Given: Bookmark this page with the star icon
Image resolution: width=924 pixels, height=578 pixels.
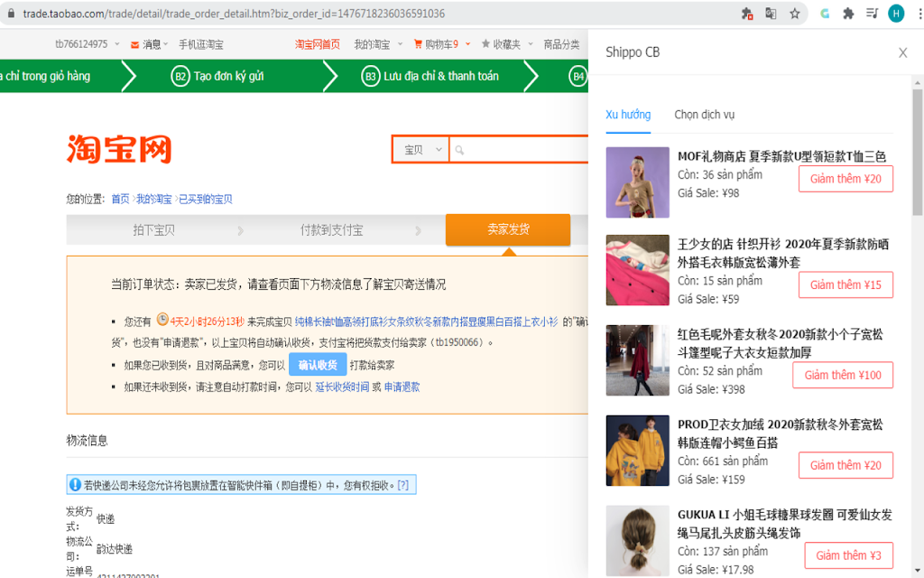Looking at the screenshot, I should [x=794, y=14].
